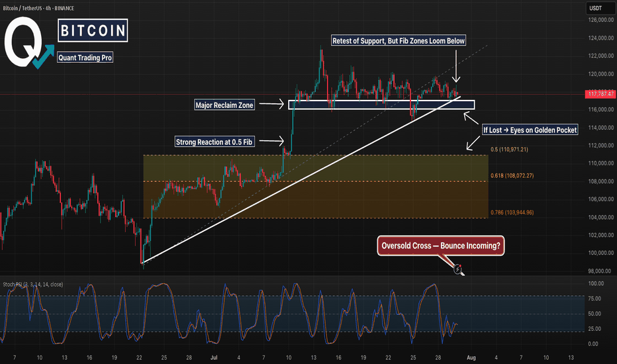This screenshot has width=617, height=364.
Task: Click the Bitcoin / TetherUS symbol title
Action: pos(38,8)
